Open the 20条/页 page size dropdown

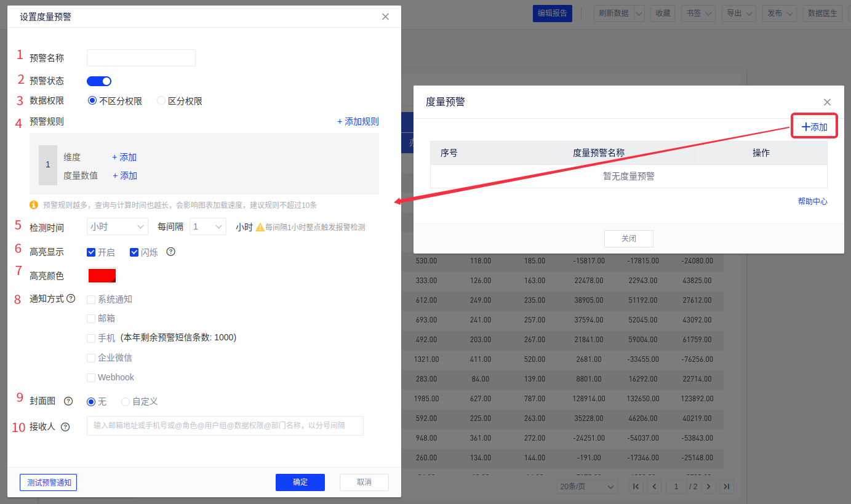(587, 487)
